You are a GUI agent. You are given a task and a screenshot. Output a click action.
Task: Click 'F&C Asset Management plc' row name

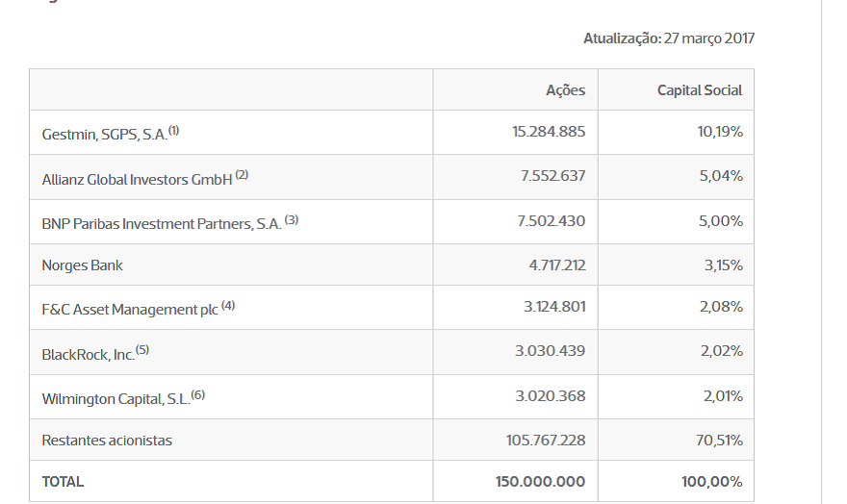(x=130, y=310)
